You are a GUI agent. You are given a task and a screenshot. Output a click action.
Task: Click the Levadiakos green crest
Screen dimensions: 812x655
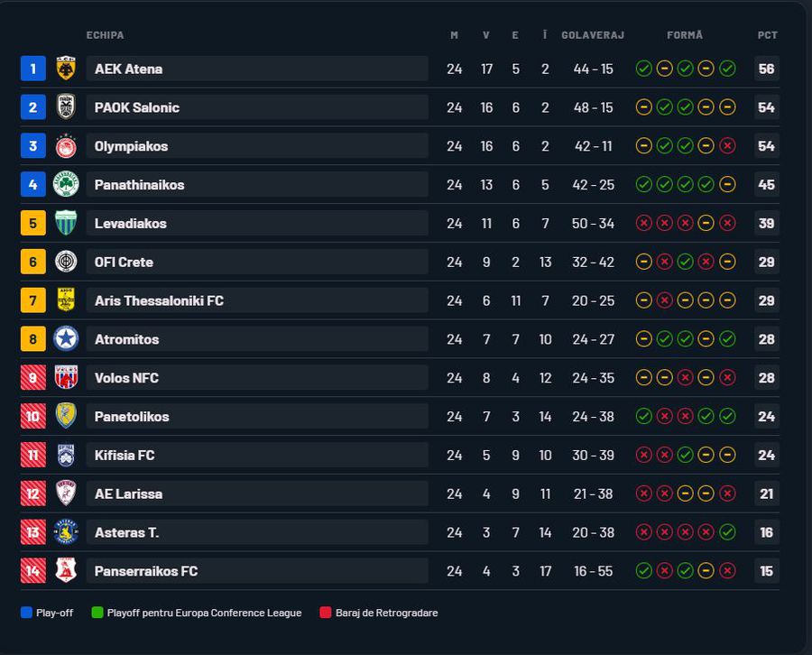66,224
